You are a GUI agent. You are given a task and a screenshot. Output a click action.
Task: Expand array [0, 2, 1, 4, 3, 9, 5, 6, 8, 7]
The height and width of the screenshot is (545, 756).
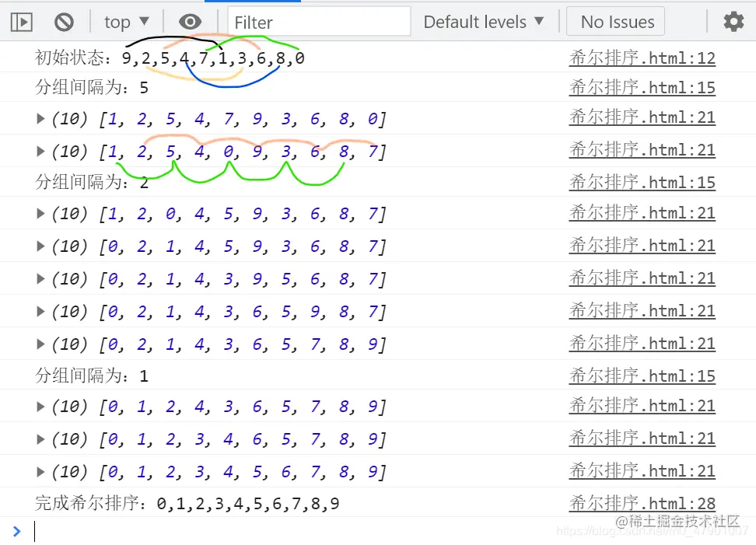tap(40, 278)
